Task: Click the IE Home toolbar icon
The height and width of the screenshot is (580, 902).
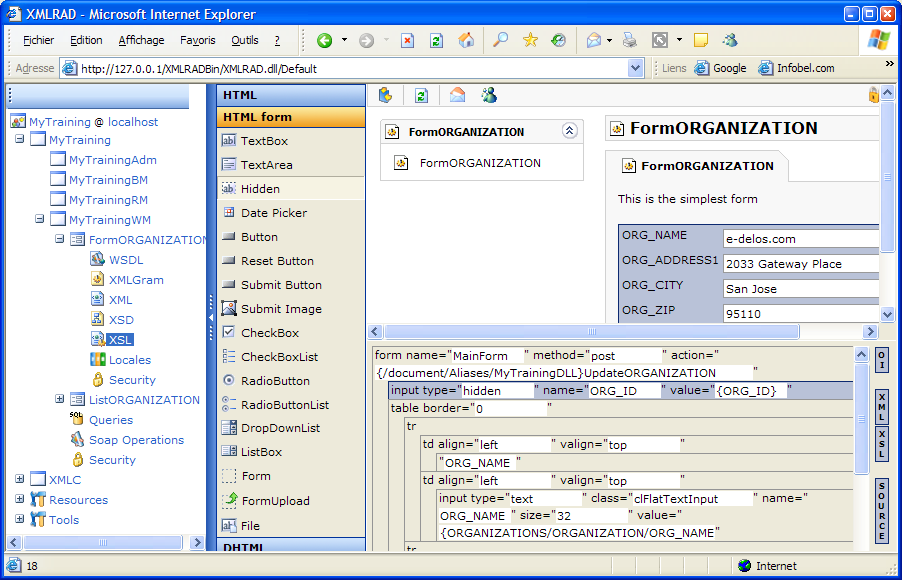Action: (x=466, y=41)
